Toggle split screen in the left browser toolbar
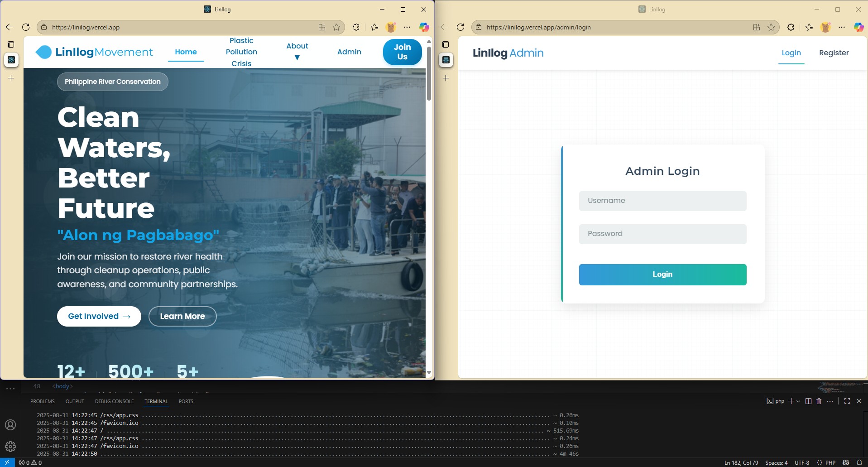Viewport: 868px width, 467px height. click(x=322, y=27)
